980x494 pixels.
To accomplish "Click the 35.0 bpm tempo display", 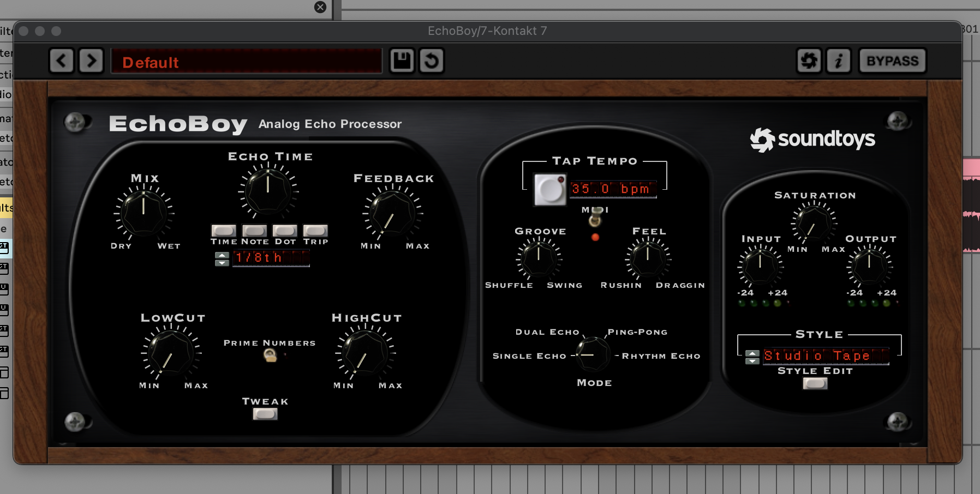I will pyautogui.click(x=613, y=189).
